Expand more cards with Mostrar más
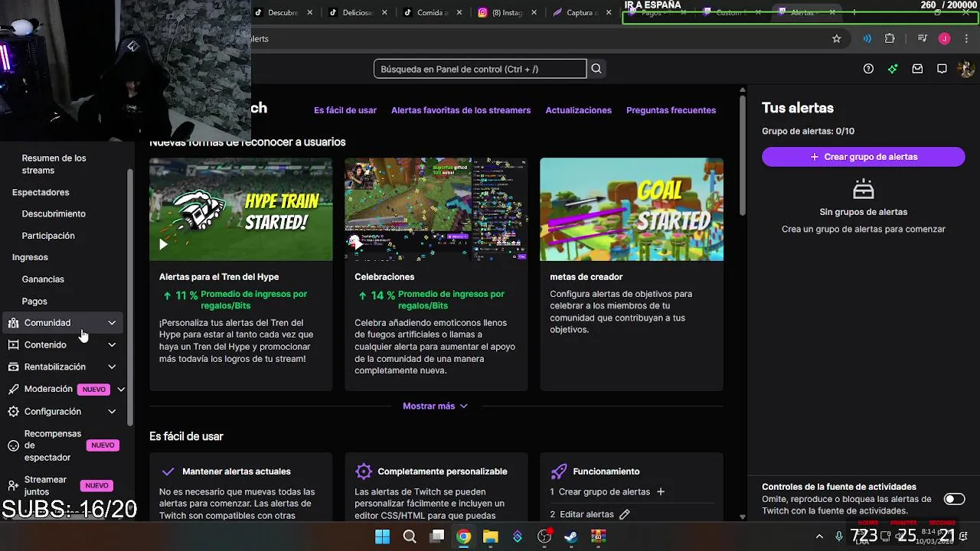Screen dimensions: 980x551 435,406
